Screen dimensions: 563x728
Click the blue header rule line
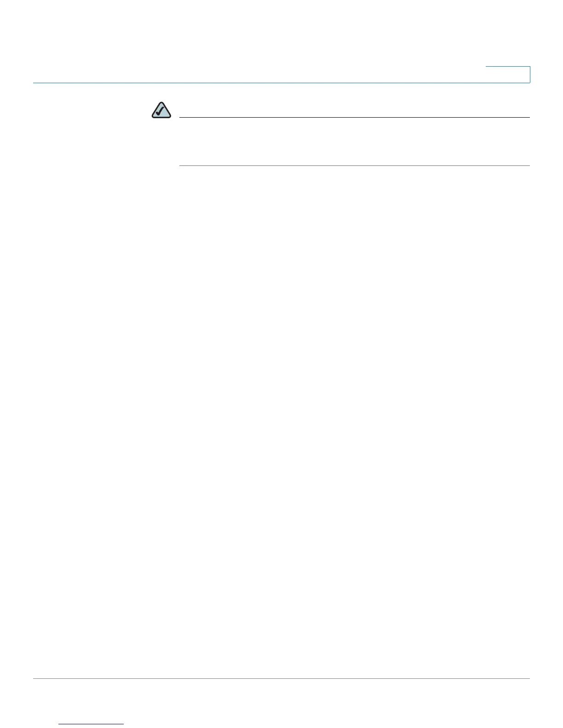tap(281, 83)
